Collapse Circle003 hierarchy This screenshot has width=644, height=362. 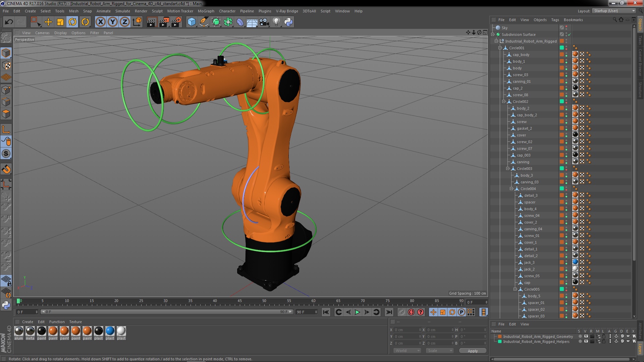coord(508,169)
